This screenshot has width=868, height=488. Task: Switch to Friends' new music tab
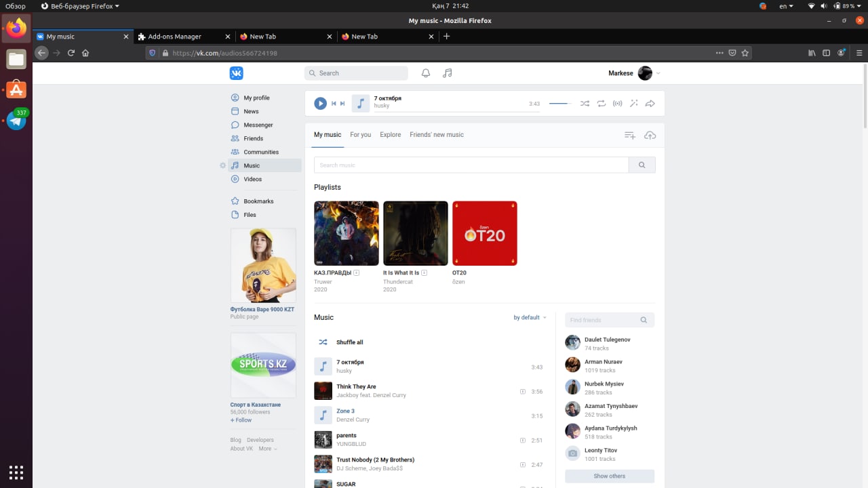437,135
